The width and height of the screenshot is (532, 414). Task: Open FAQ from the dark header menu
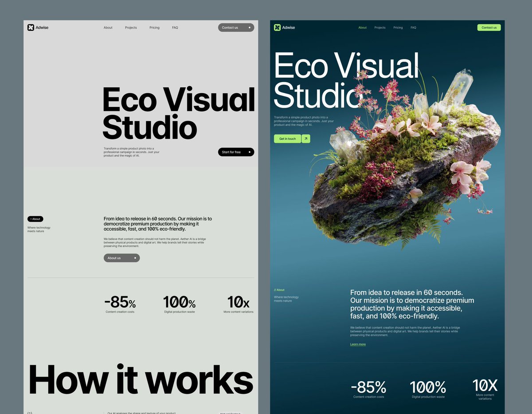[413, 27]
